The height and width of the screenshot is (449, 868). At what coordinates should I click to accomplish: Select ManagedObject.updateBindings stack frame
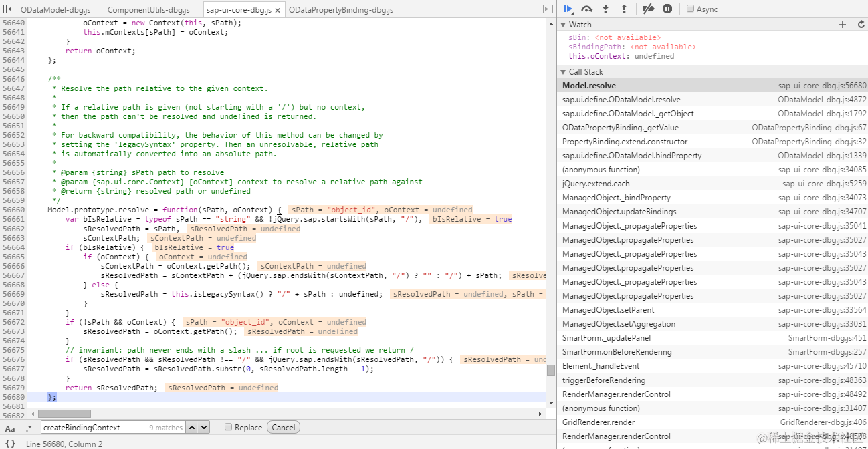[x=712, y=212]
